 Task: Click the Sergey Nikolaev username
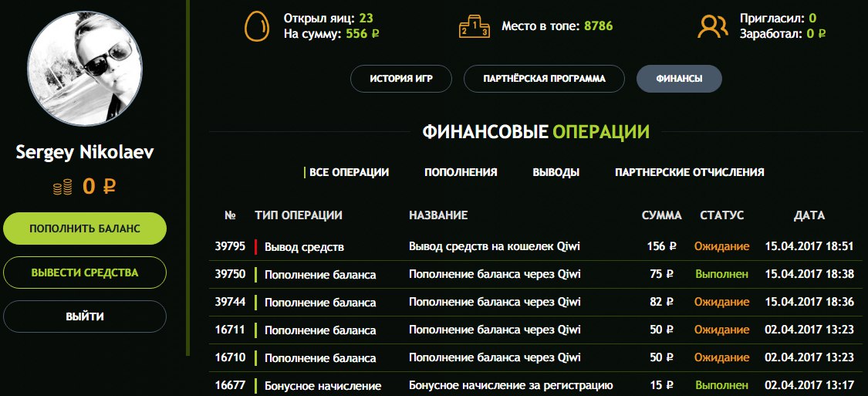85,152
